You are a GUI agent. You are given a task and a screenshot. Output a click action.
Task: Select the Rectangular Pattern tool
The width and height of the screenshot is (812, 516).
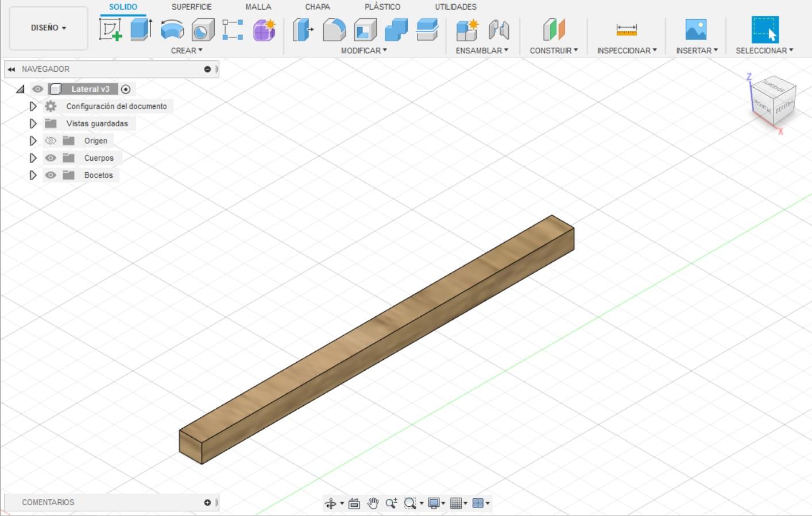click(x=233, y=29)
